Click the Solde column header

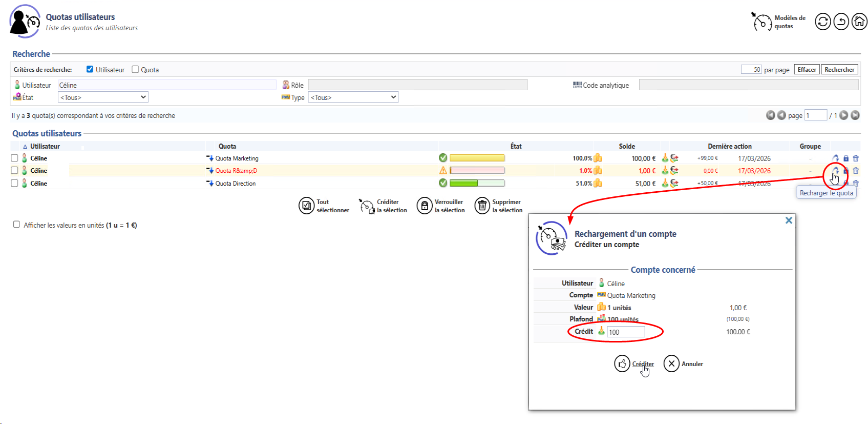626,146
